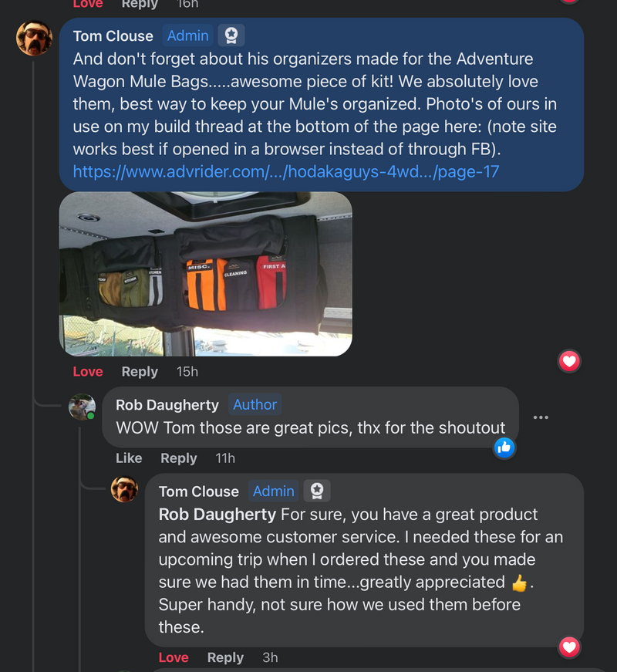Open the advrider.com build thread link
Viewport: 617px width, 672px height.
tap(286, 171)
